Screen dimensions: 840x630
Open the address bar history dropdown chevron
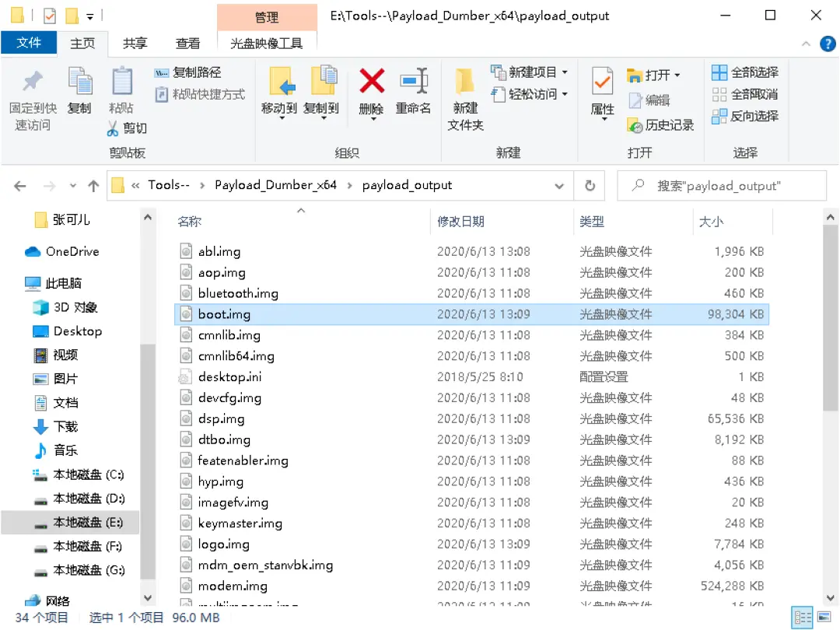(559, 186)
